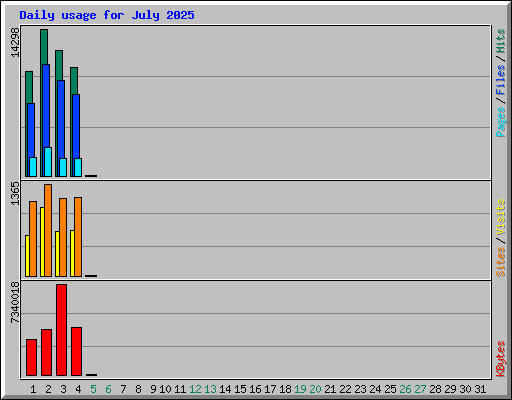Click the day 4 blue Files bar

tap(76, 126)
